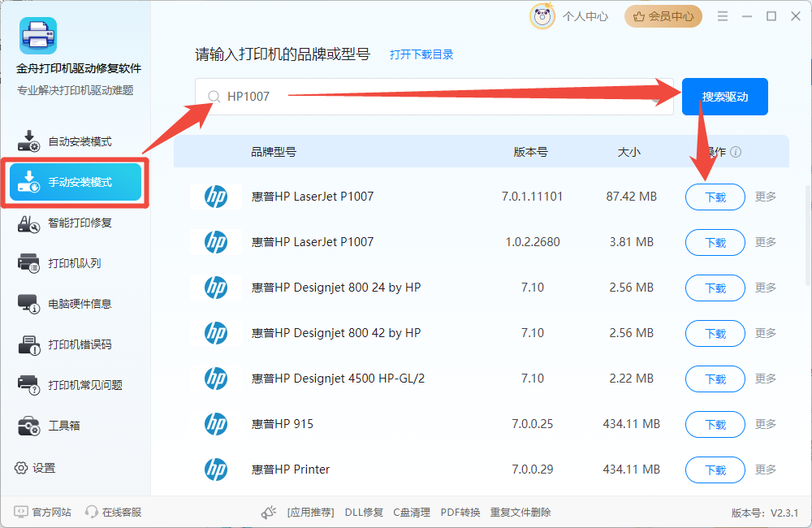Click the HP logo for 惠普HP 915
This screenshot has height=528, width=812.
(x=216, y=424)
